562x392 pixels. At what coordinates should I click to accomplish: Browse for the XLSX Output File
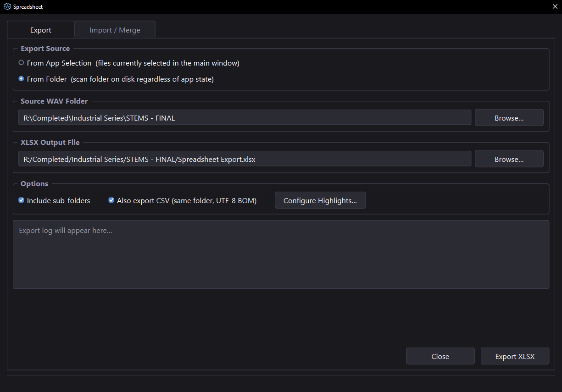(x=509, y=159)
